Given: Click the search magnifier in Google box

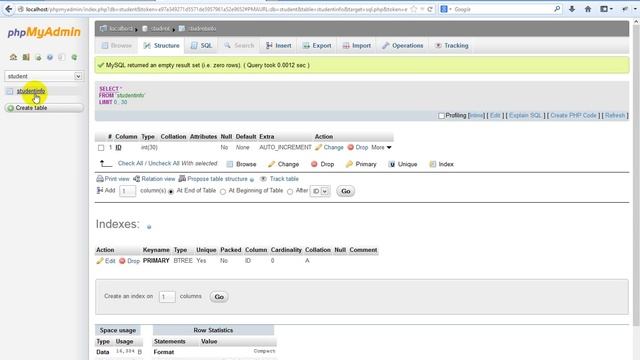Looking at the screenshot, I should point(557,9).
